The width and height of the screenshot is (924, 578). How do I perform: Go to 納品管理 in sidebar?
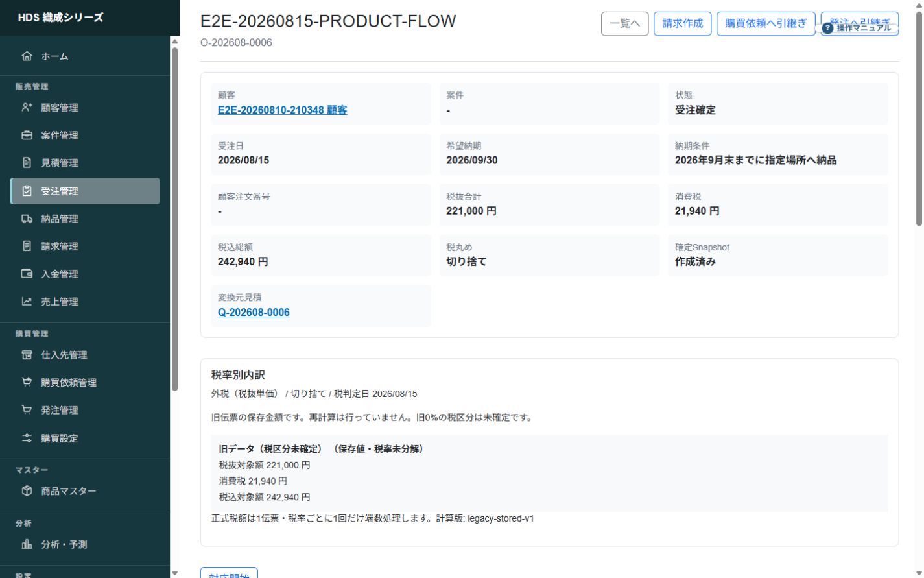pyautogui.click(x=85, y=219)
